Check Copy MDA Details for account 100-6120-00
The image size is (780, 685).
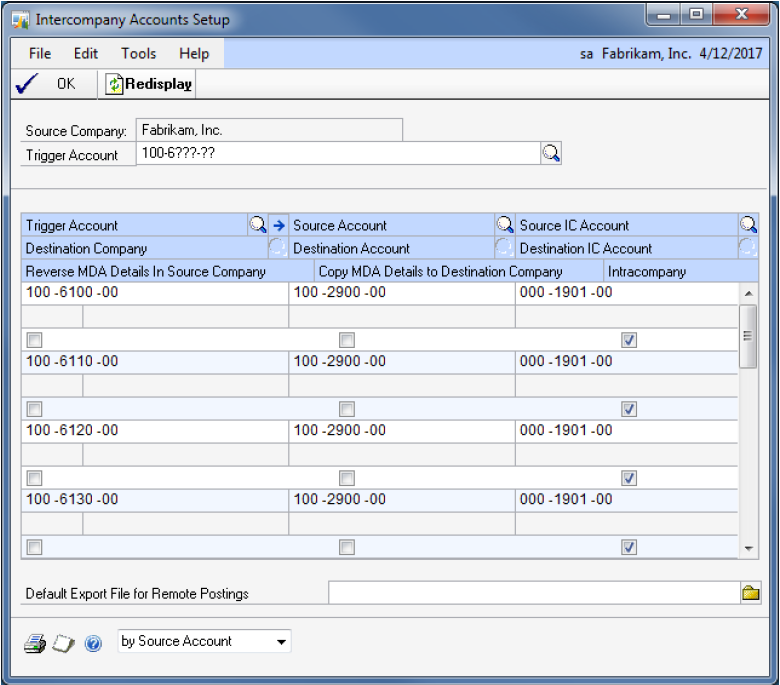click(x=347, y=478)
